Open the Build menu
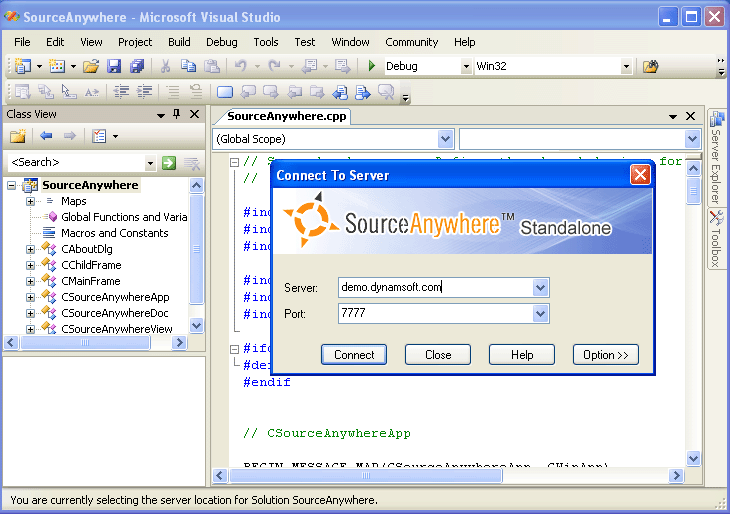The width and height of the screenshot is (730, 514). 179,42
